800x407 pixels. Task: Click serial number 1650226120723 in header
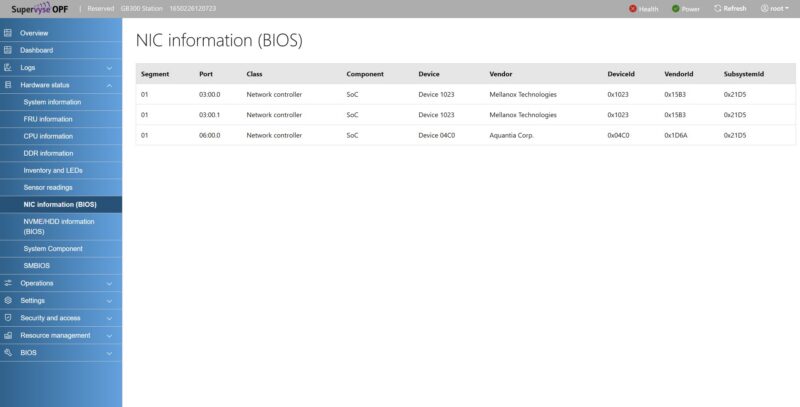tap(192, 9)
